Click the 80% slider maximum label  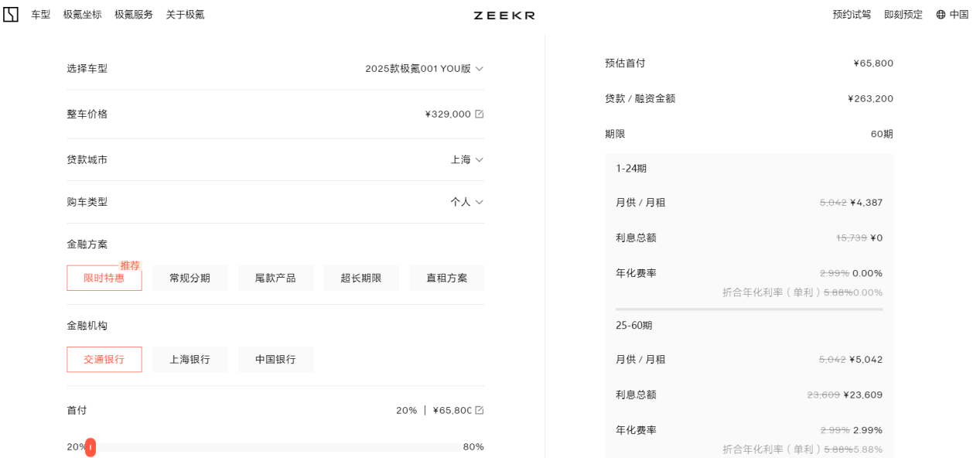[x=473, y=446]
